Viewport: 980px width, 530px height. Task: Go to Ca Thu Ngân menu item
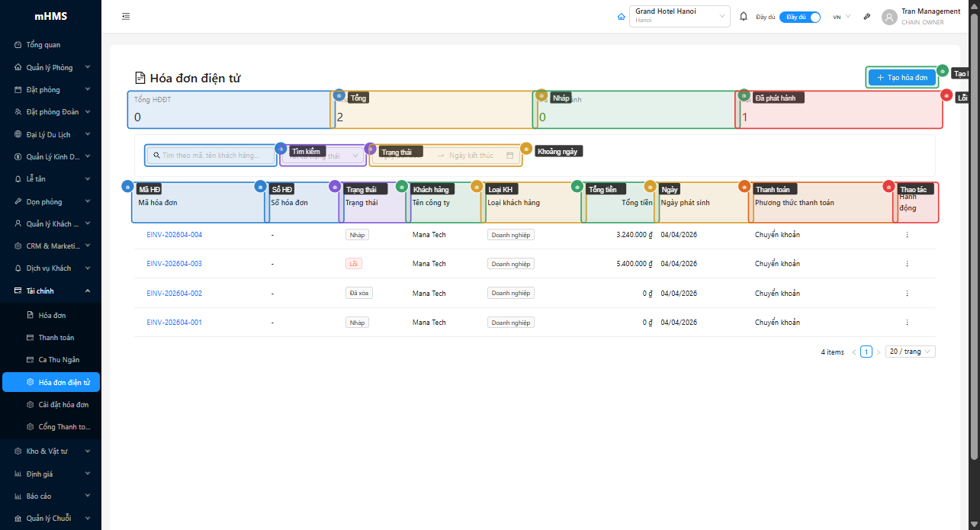click(x=59, y=359)
